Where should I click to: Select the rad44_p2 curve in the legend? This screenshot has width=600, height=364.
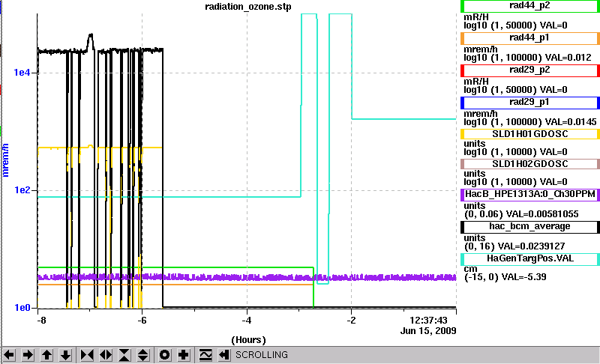pyautogui.click(x=530, y=6)
